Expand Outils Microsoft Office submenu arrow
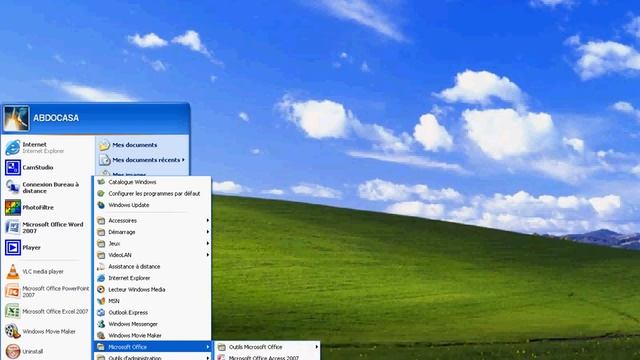Screen dimensions: 640x360 coord(317,347)
